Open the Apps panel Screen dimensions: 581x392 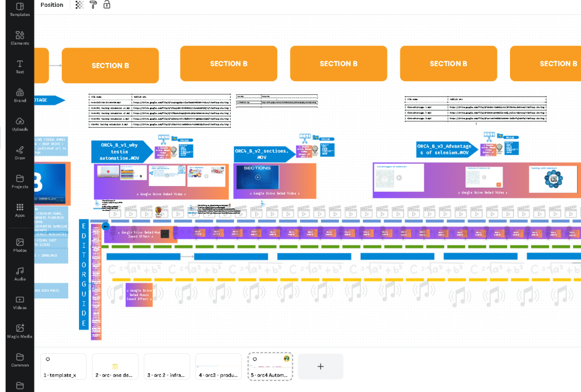(20, 210)
